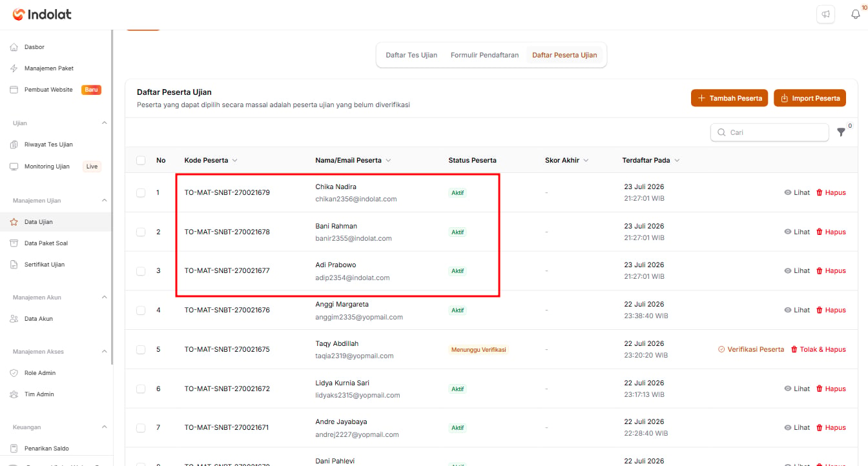Image resolution: width=868 pixels, height=466 pixels.
Task: Select checkbox for Bani Rahman row
Action: point(141,232)
